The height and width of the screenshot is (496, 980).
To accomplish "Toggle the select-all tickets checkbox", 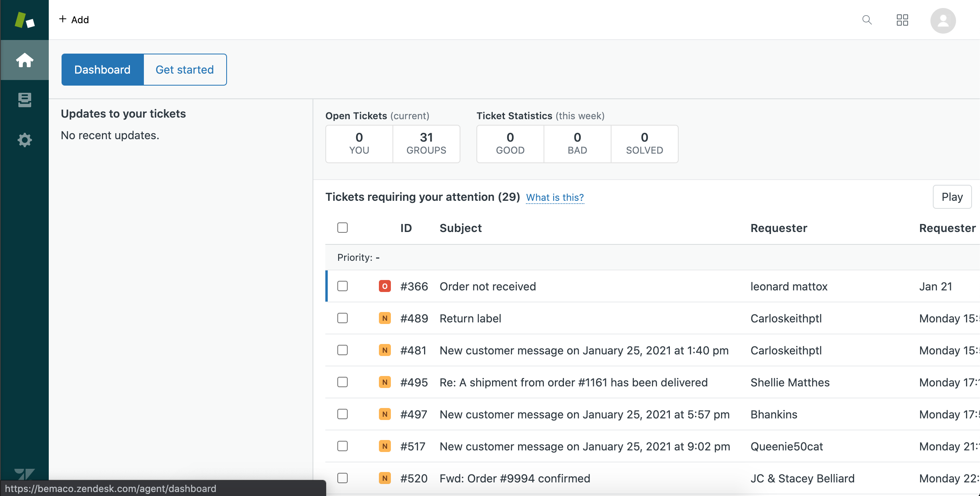I will [343, 228].
